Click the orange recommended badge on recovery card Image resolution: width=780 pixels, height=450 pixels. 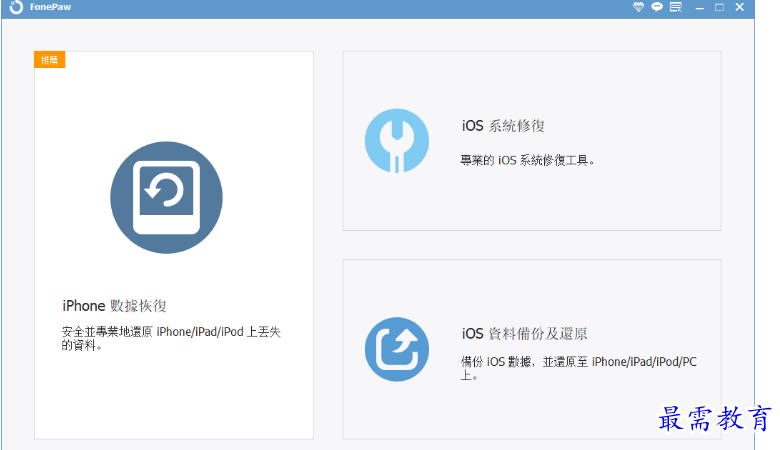click(x=50, y=60)
